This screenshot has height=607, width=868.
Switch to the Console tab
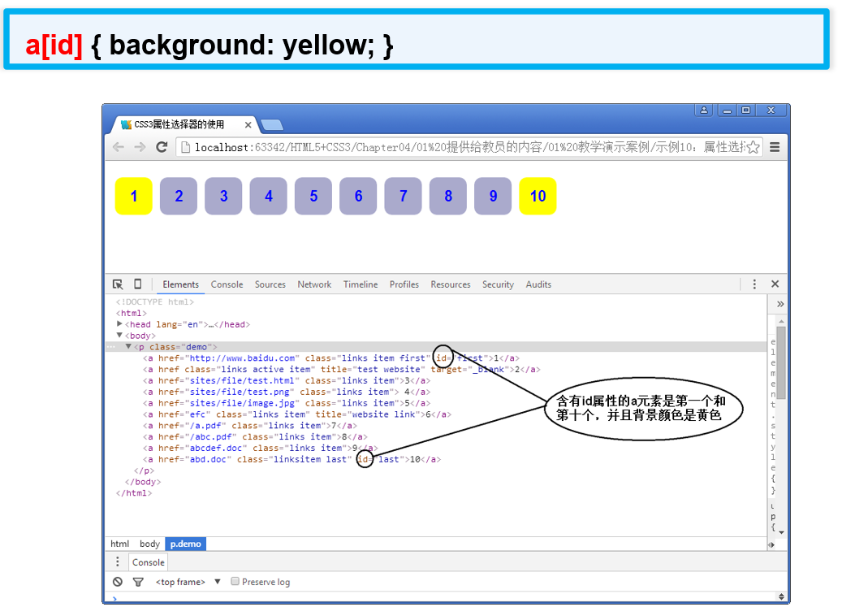(227, 284)
